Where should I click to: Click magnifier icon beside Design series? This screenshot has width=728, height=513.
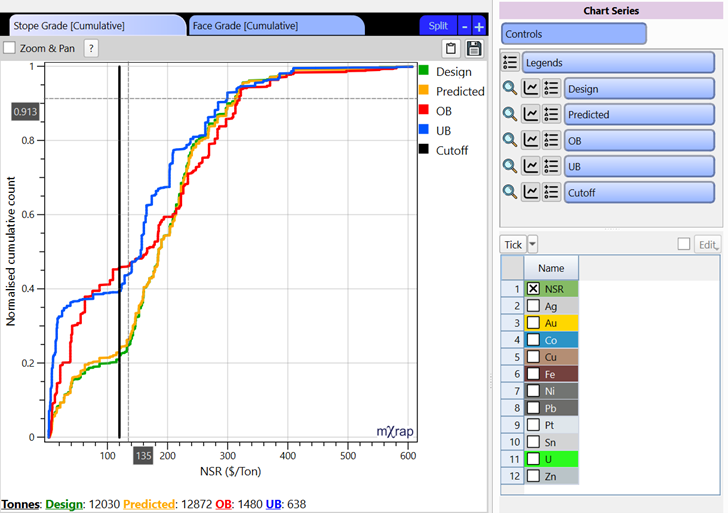click(510, 88)
